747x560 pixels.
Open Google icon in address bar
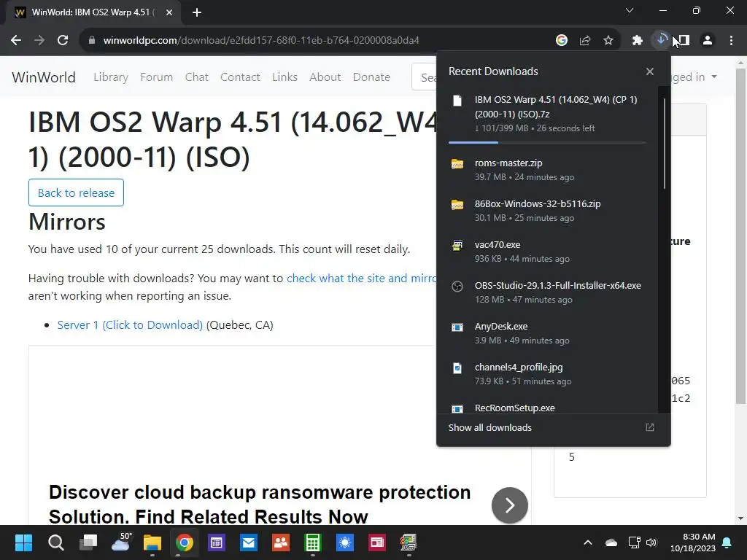click(x=562, y=41)
